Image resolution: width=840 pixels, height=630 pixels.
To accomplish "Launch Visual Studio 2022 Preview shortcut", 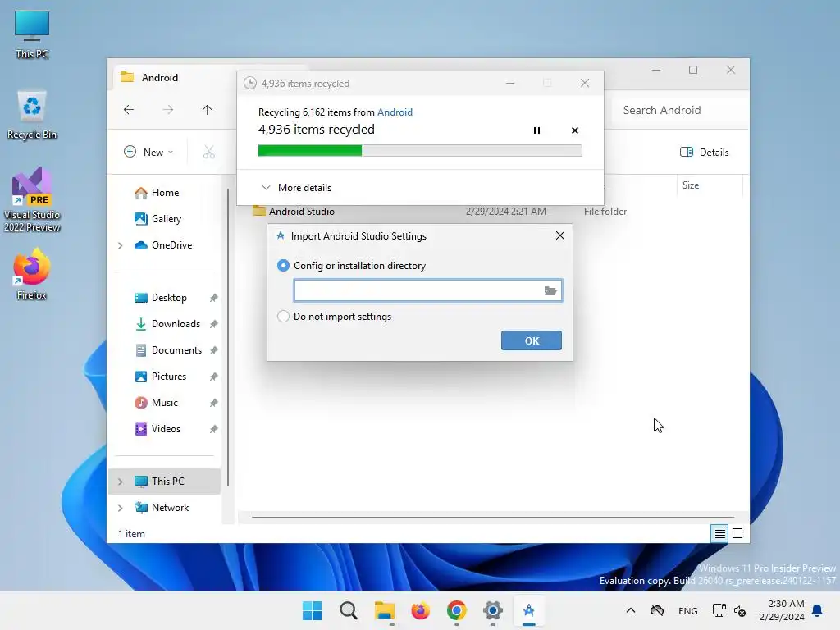I will click(32, 199).
